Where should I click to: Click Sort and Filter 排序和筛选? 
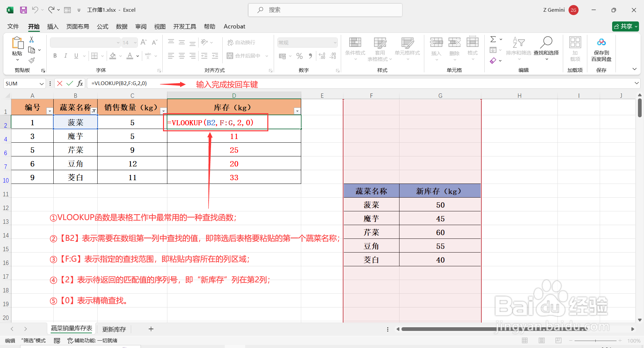(519, 49)
